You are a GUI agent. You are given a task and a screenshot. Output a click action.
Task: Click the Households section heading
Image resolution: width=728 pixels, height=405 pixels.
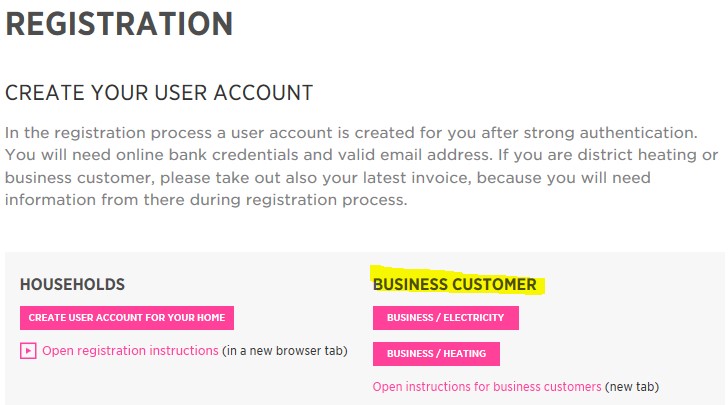[72, 284]
